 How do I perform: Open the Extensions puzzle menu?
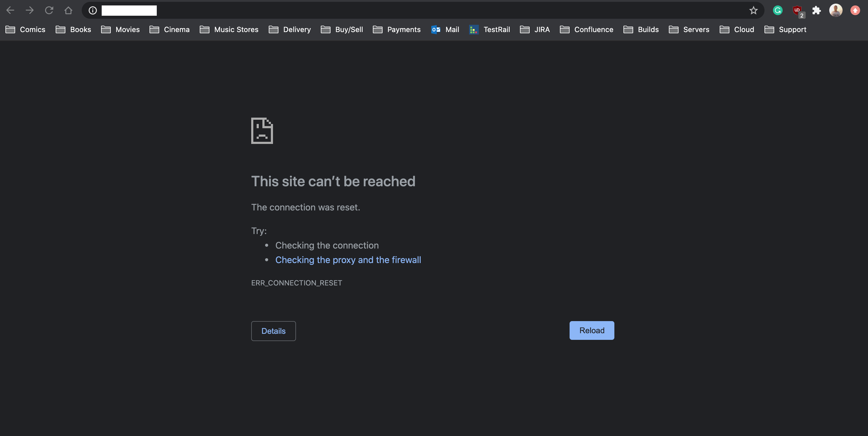pyautogui.click(x=817, y=11)
